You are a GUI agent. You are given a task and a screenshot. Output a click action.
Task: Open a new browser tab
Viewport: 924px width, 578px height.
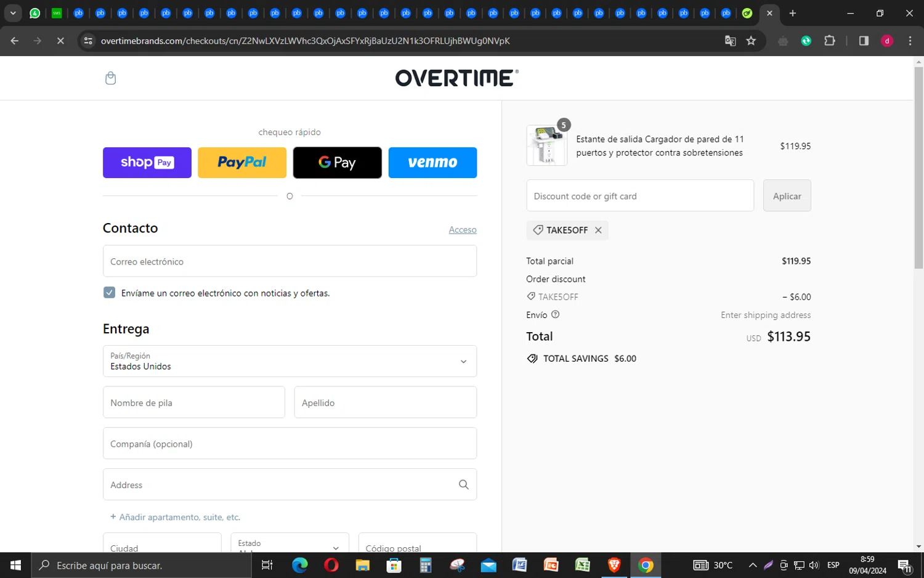point(793,13)
